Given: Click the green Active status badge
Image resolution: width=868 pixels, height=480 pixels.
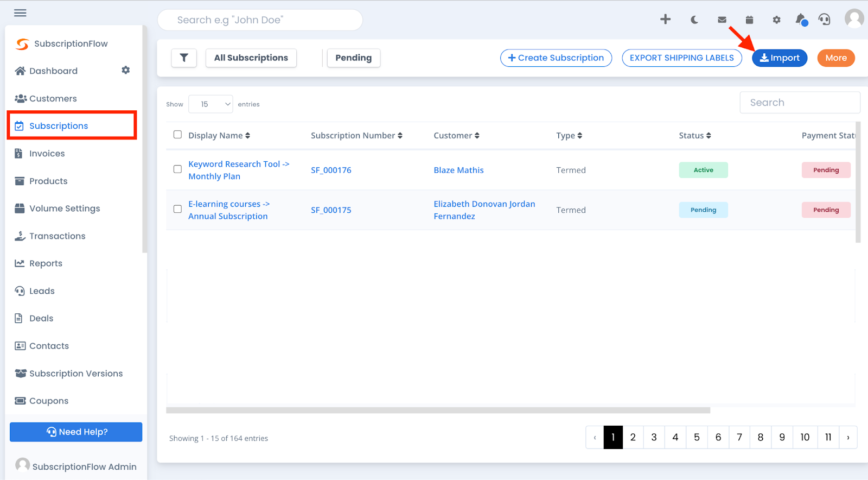Looking at the screenshot, I should [703, 170].
